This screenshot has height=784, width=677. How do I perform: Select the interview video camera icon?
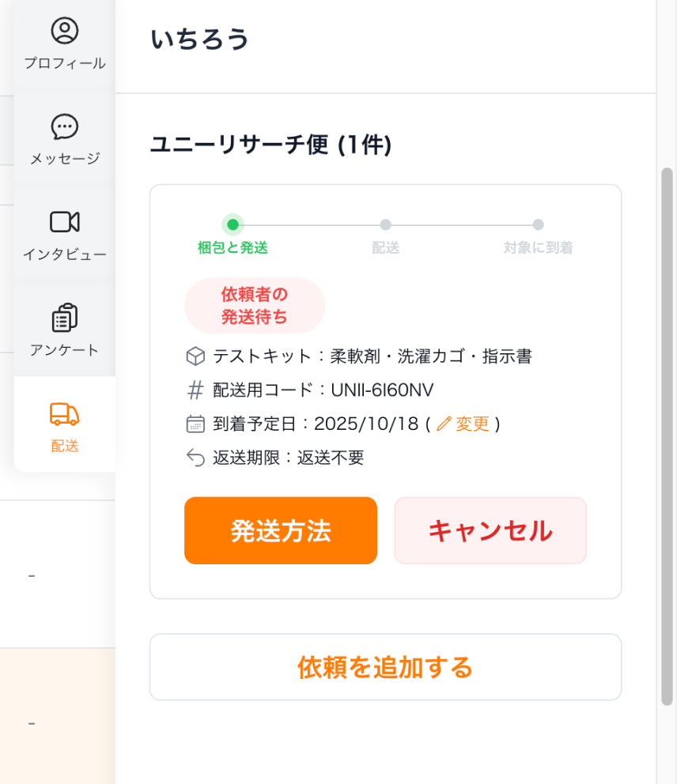click(x=65, y=222)
